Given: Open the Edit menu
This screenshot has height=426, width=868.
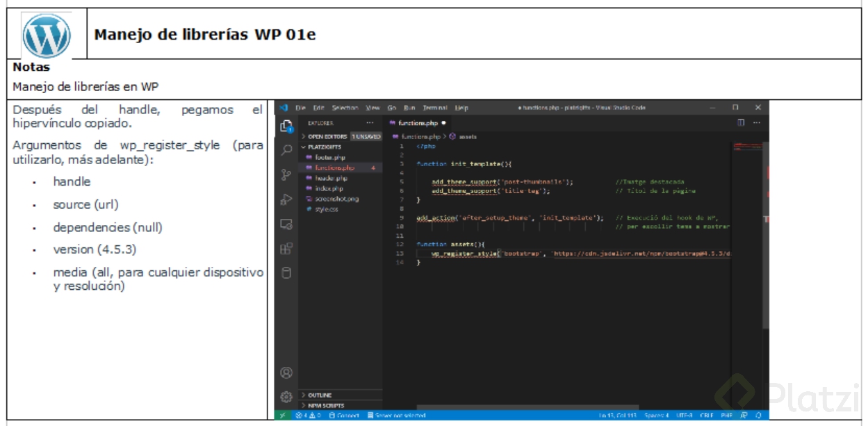Looking at the screenshot, I should click(x=318, y=108).
